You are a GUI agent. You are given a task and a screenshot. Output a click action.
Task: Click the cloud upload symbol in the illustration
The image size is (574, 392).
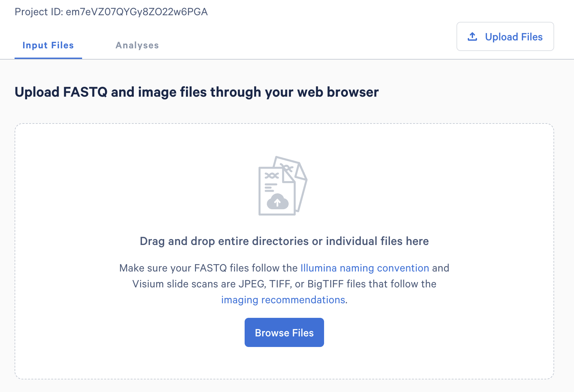tap(277, 202)
